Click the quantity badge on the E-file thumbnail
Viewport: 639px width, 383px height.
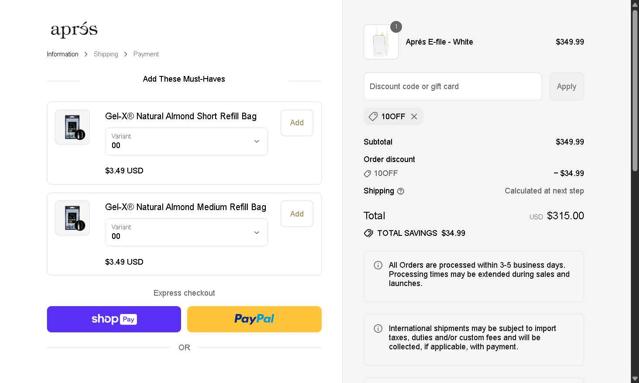396,27
